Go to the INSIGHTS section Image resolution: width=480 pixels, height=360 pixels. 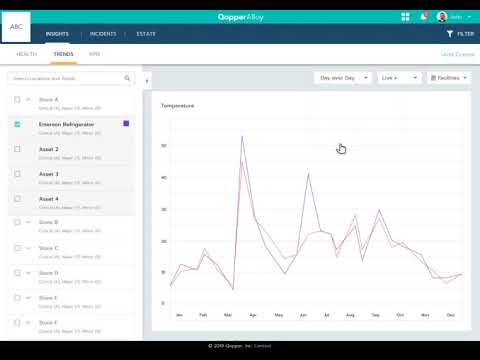57,34
